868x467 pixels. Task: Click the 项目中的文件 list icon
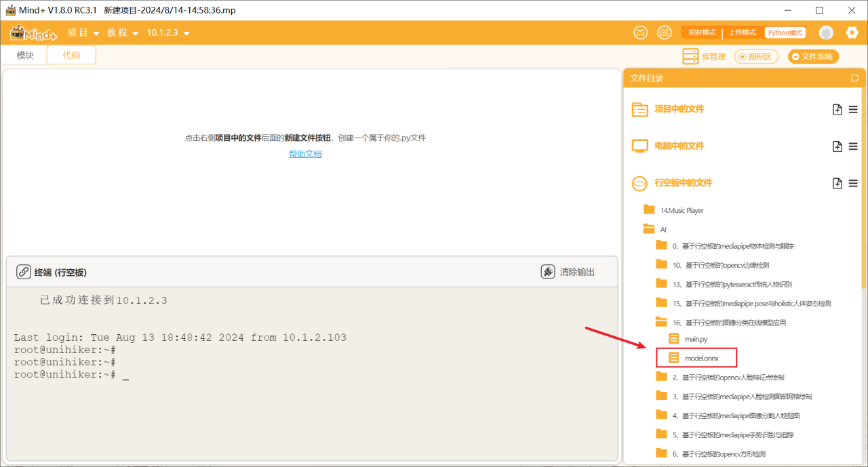(640, 109)
